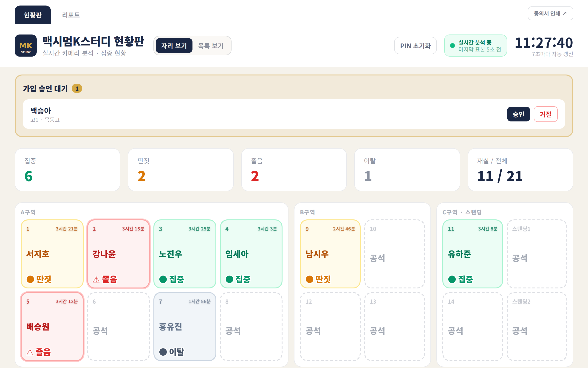
Task: Switch to 자리 보기 seat view
Action: pos(174,46)
